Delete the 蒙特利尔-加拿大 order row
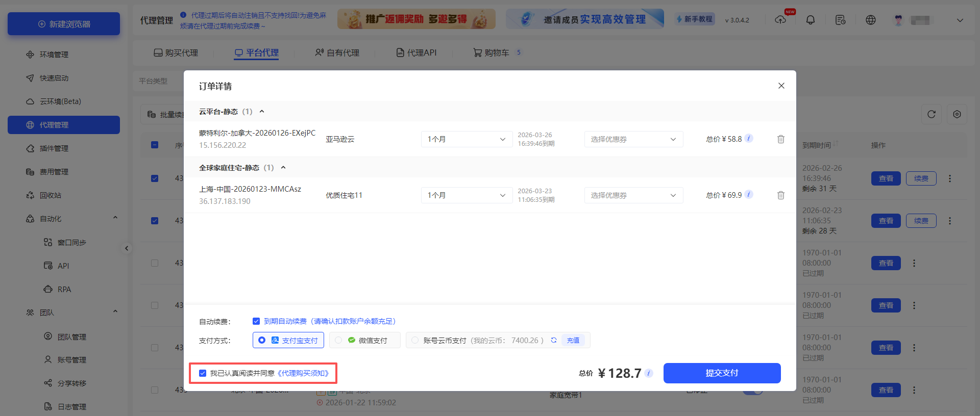 click(x=781, y=139)
